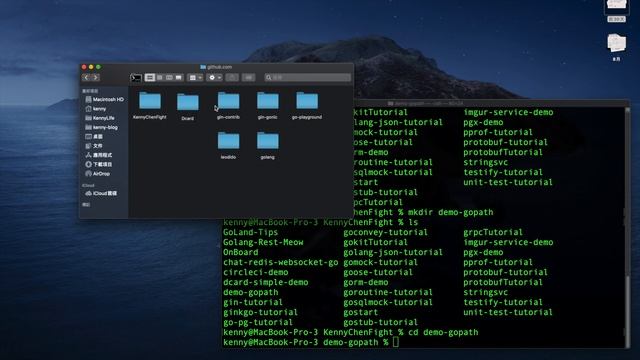
Task: Click grpcTutorial in Terminal listing
Action: tap(493, 232)
